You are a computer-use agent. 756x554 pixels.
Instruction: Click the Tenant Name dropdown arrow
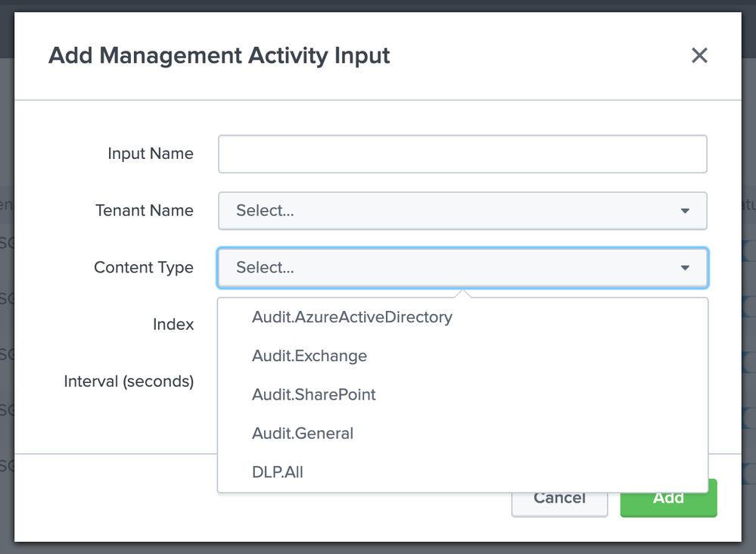(x=685, y=211)
